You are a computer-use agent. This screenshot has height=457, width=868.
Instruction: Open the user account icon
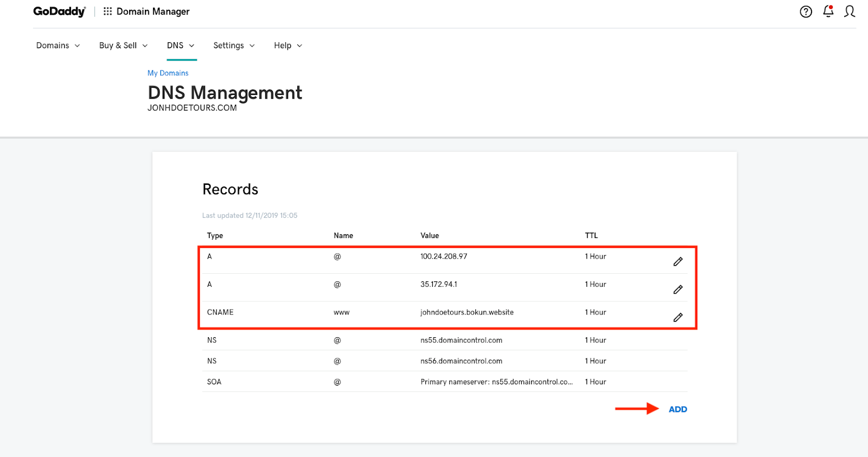(850, 11)
